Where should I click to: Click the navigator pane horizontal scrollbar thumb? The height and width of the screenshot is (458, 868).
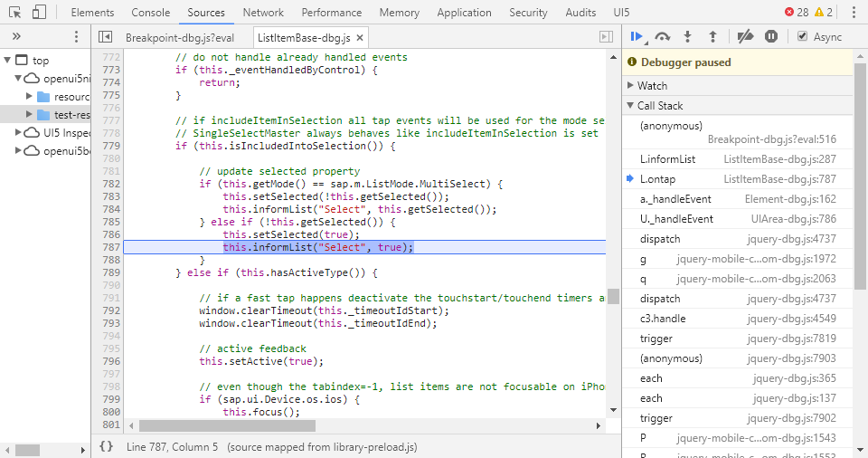click(27, 450)
